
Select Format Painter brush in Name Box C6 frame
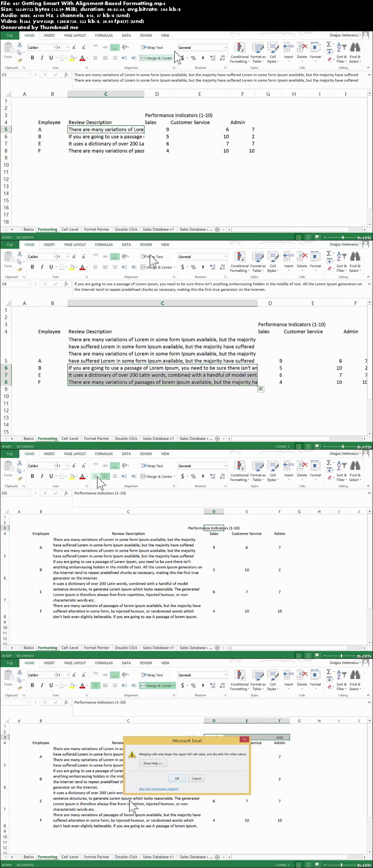coord(20,270)
